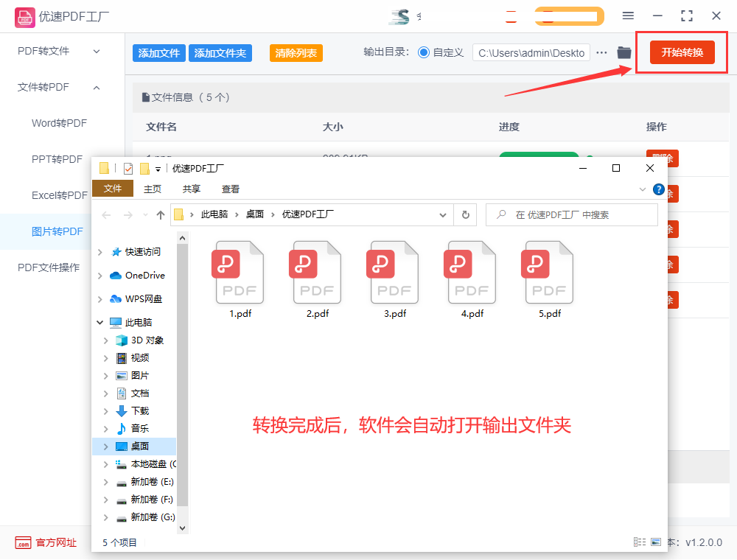Expand the Explorer ribbon chevron
737x560 pixels.
pyautogui.click(x=643, y=189)
